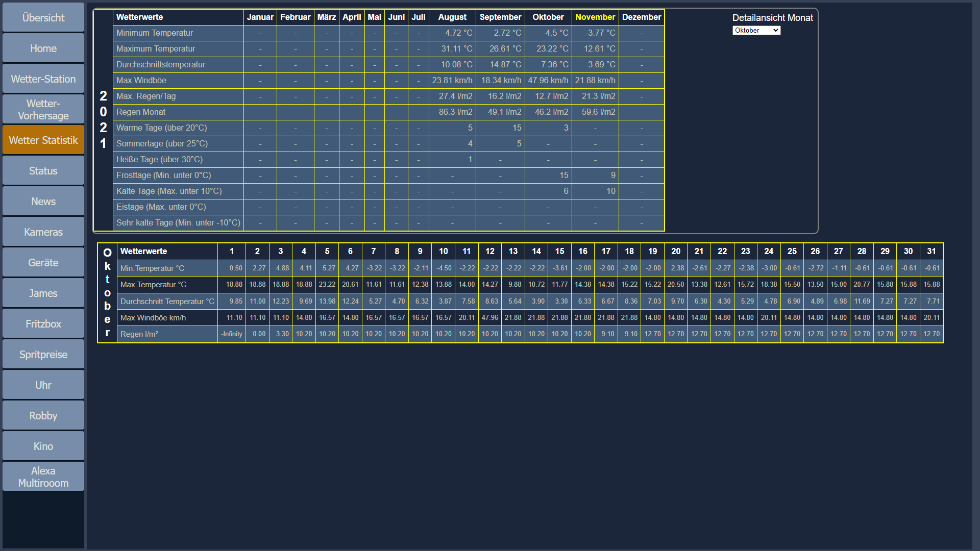Go to the Kino section
Screen dimensions: 980x551
pyautogui.click(x=43, y=446)
